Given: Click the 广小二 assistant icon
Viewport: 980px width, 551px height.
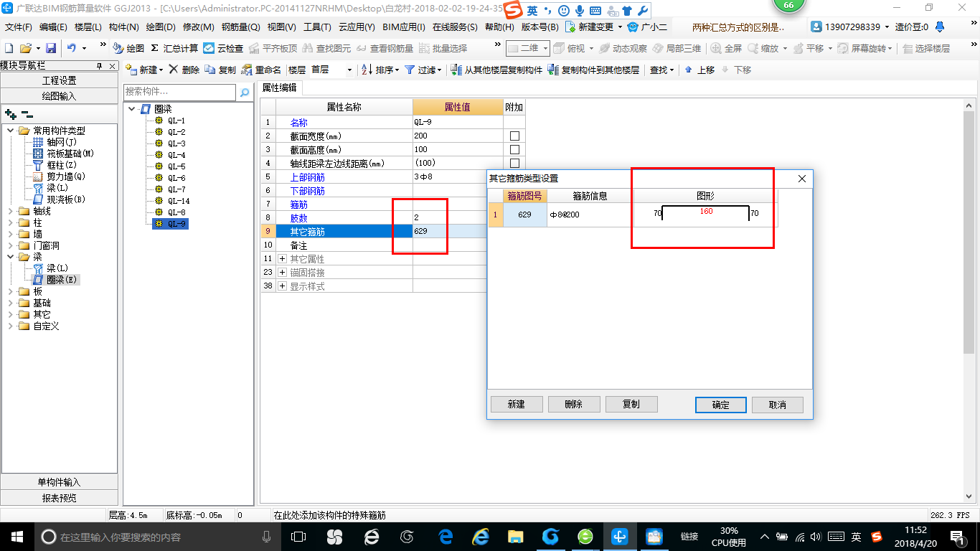Looking at the screenshot, I should 633,27.
